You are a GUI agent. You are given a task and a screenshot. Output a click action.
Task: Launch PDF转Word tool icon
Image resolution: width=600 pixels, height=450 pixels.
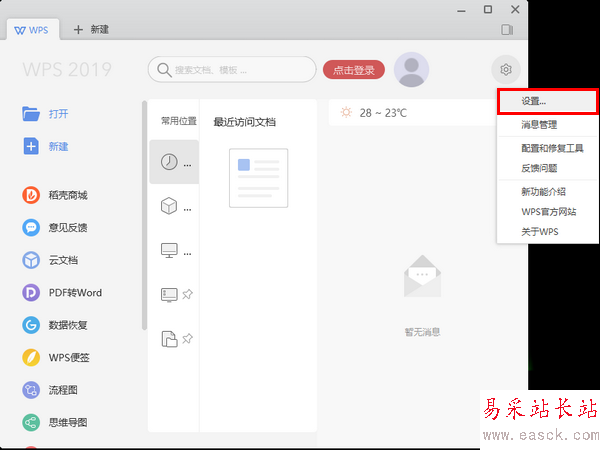tap(31, 293)
